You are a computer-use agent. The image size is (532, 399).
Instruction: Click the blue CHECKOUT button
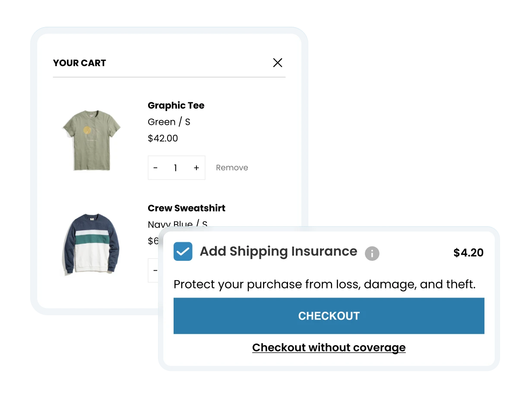[329, 316]
